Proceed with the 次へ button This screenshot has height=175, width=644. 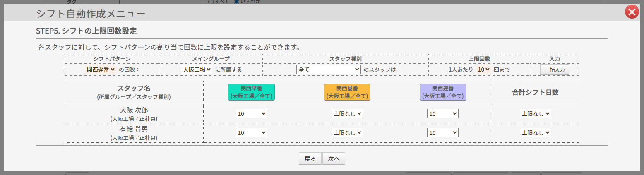334,159
